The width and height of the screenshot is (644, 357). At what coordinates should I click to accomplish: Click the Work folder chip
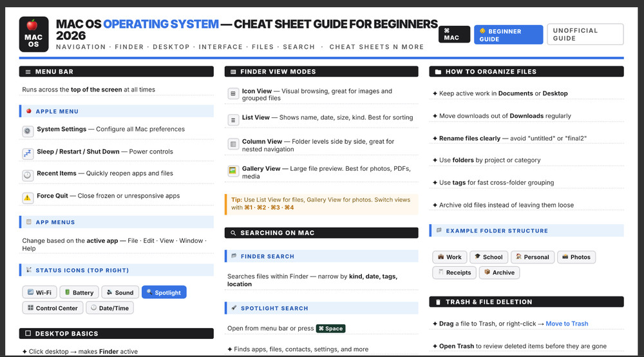(x=450, y=257)
